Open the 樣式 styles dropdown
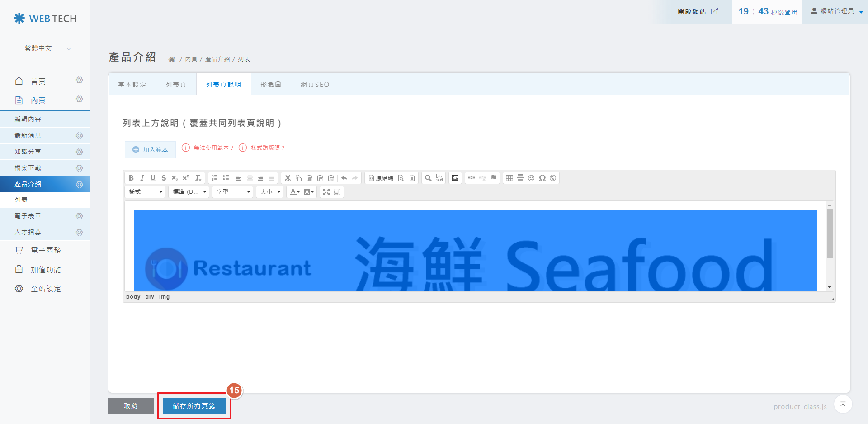 145,192
